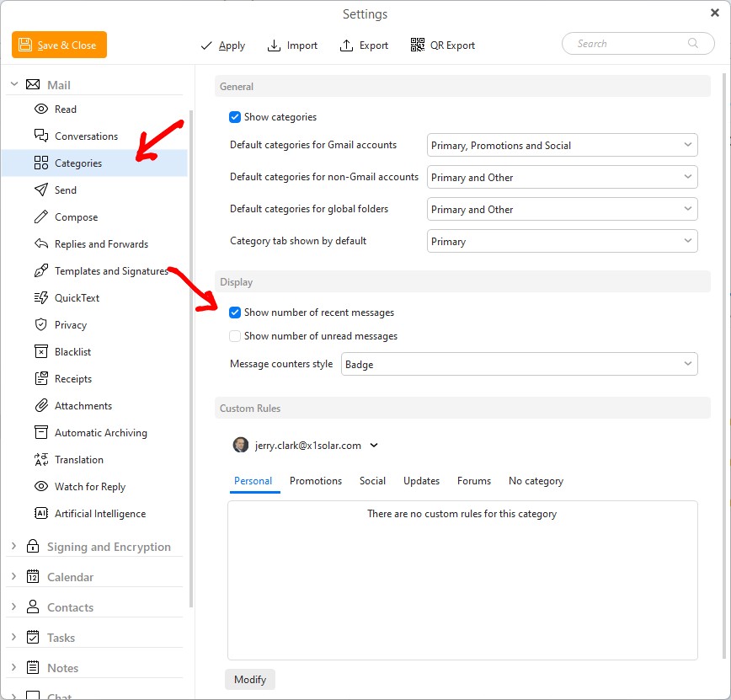
Task: Click the Translation icon in sidebar
Action: [x=40, y=460]
